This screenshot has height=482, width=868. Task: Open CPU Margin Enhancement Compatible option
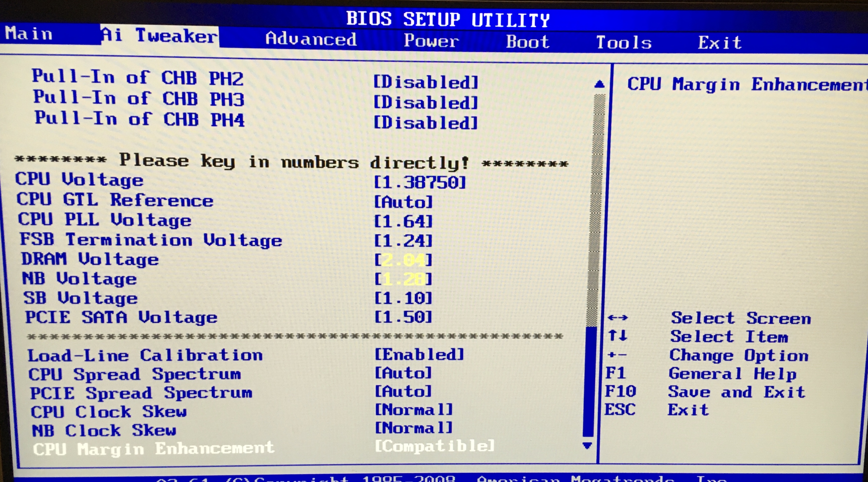[435, 446]
